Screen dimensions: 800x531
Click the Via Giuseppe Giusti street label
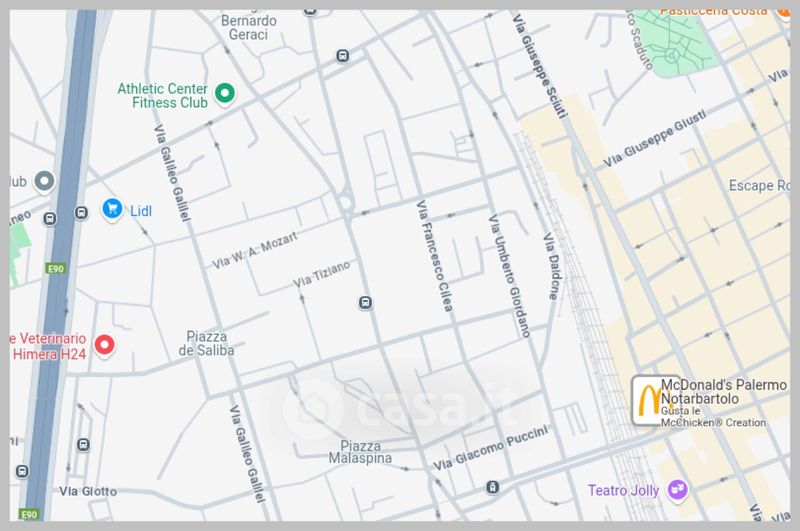(x=655, y=138)
